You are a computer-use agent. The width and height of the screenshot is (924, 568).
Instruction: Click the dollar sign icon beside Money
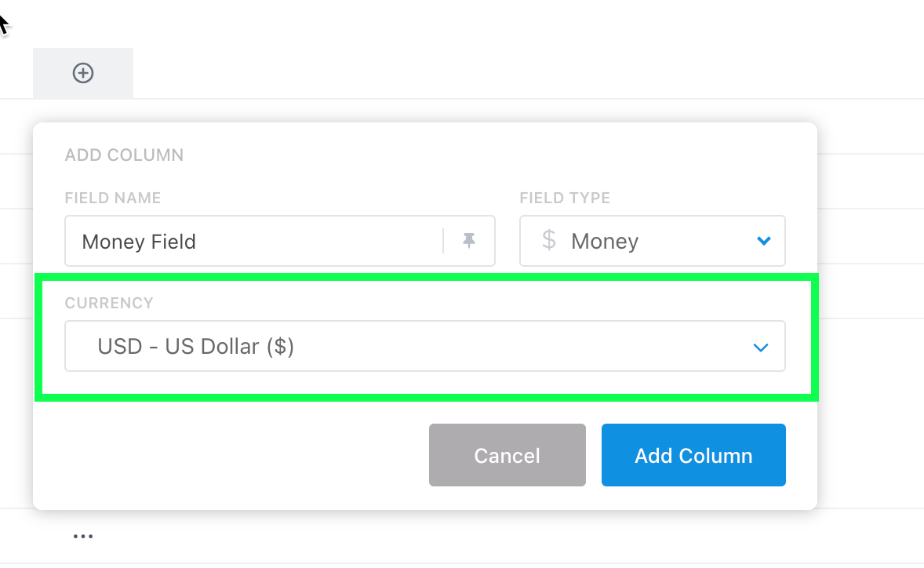[x=548, y=240]
